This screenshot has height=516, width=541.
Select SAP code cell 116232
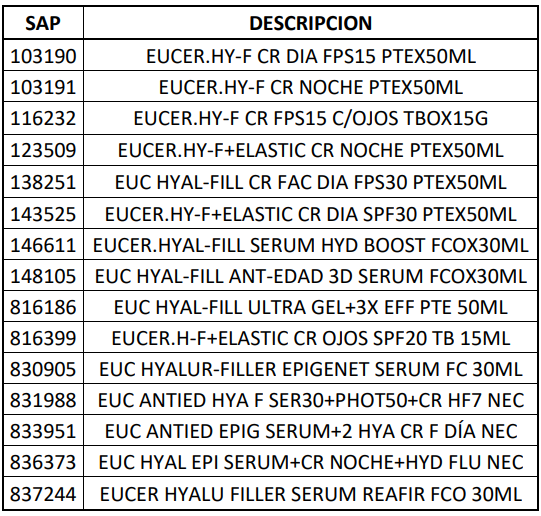[x=43, y=118]
